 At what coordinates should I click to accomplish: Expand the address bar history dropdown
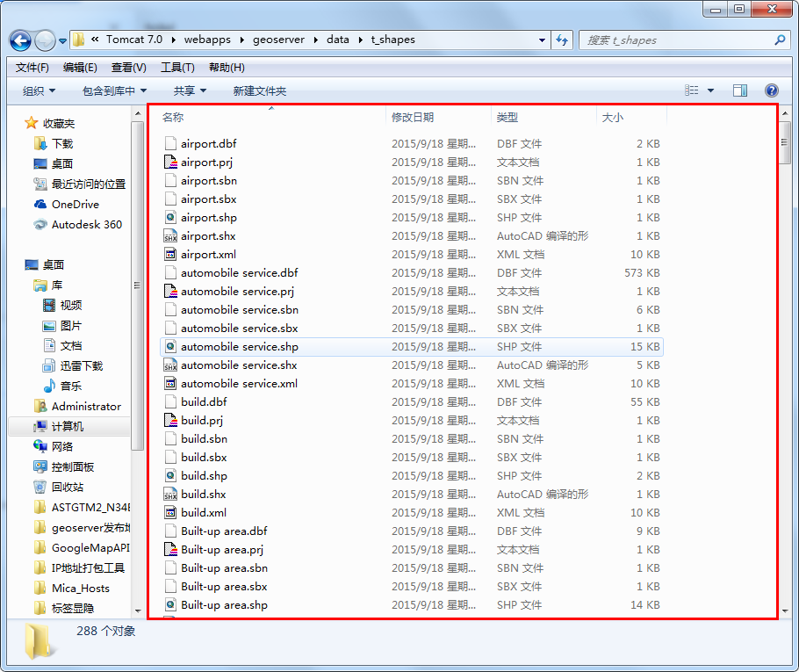pyautogui.click(x=543, y=40)
